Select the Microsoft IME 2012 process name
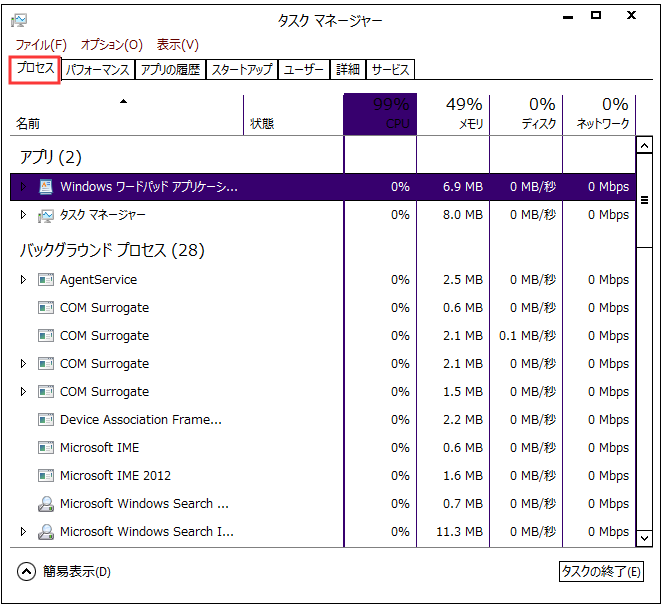 point(115,476)
